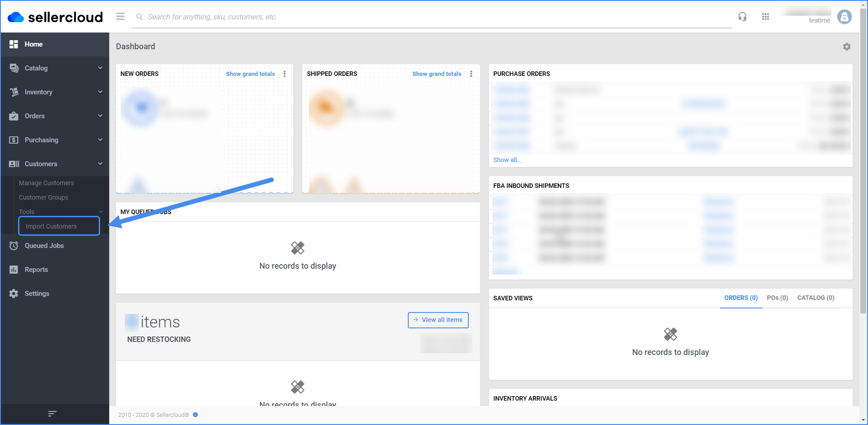Expand the Inventory menu chevron
Screen dimensions: 868x425
point(100,92)
